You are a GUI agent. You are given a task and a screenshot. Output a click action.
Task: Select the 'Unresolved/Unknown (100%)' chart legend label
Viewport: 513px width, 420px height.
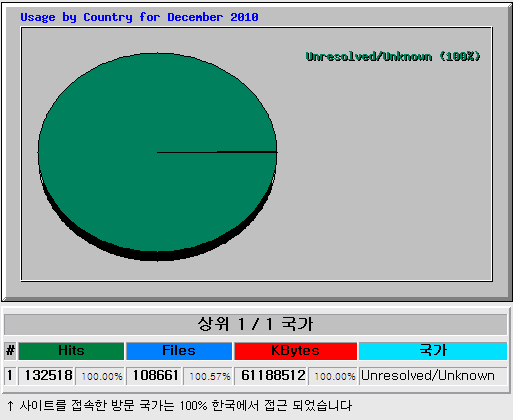(x=393, y=56)
